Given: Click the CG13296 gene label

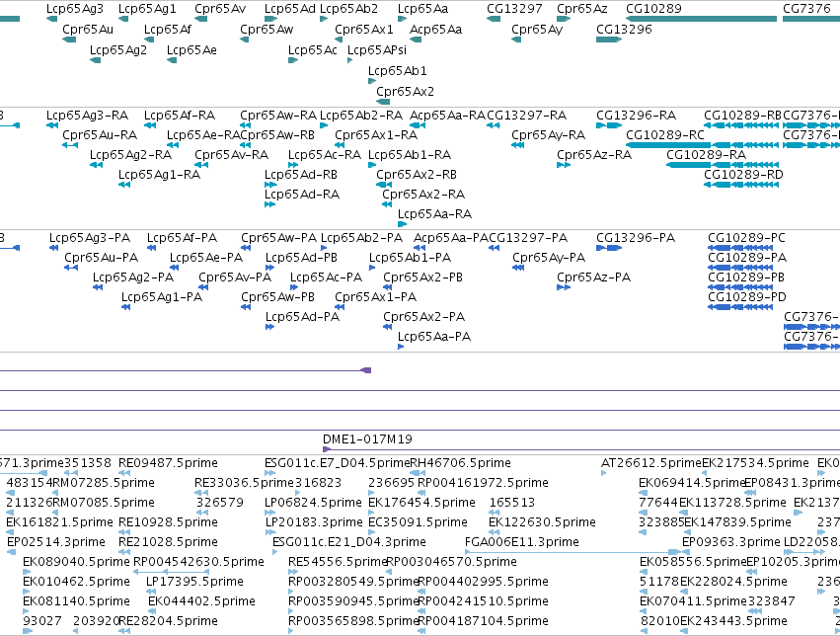Looking at the screenshot, I should coord(624,29).
